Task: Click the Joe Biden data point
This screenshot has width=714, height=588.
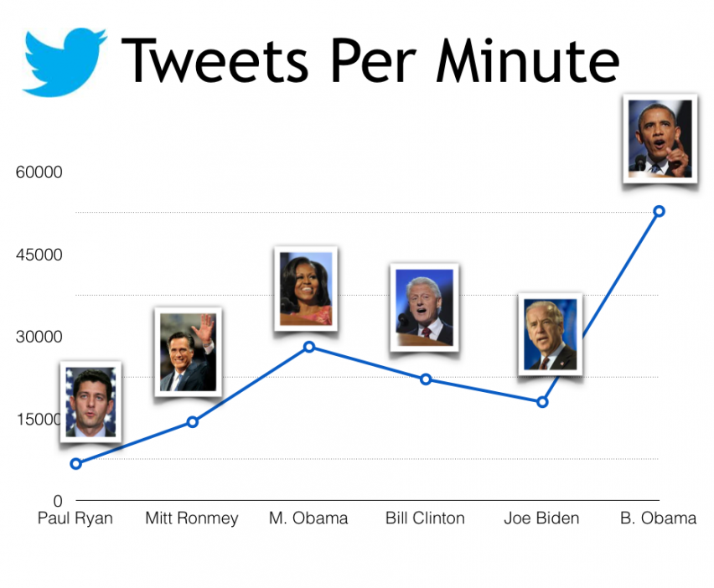Action: tap(542, 401)
